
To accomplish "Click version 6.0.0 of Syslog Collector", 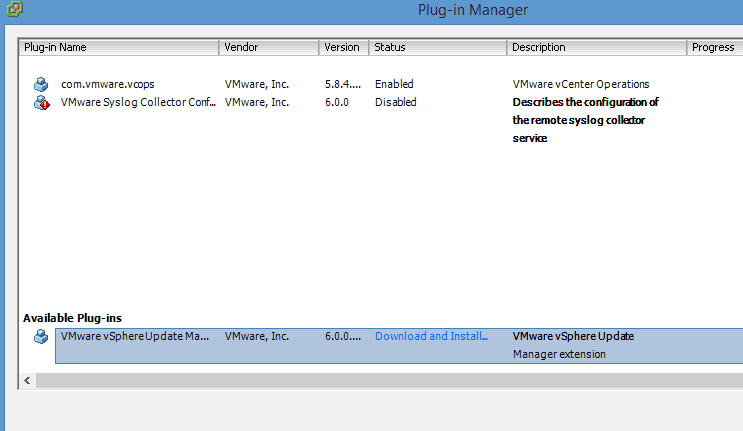I will coord(336,102).
